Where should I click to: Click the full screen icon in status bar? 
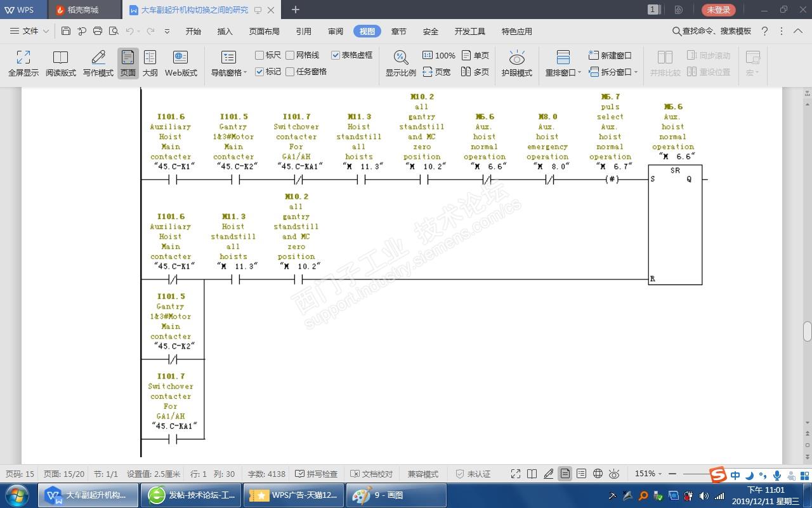tap(515, 474)
